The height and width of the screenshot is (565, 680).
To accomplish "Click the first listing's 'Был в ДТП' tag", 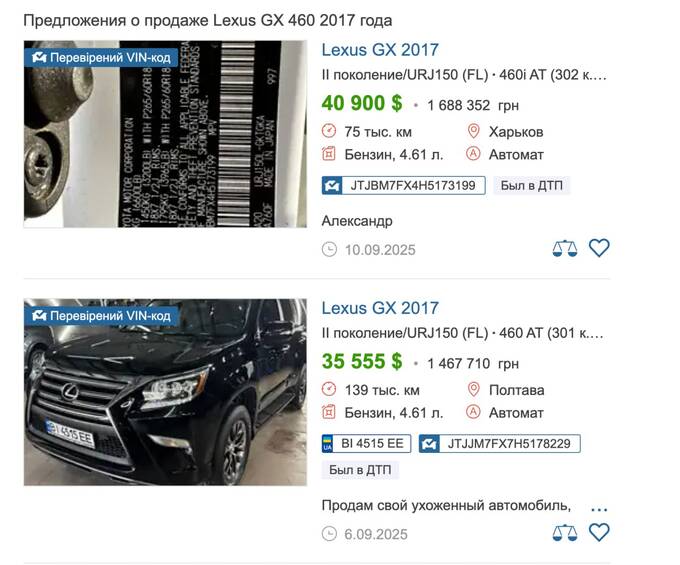I will click(x=532, y=186).
